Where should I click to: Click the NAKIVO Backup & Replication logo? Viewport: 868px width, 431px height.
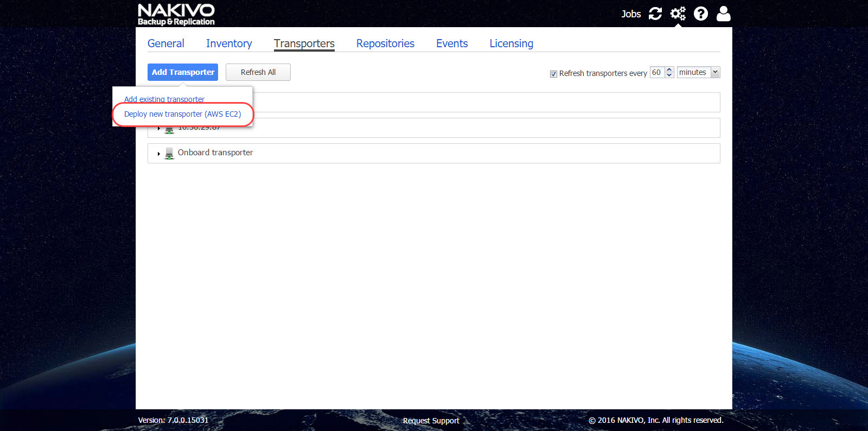(x=176, y=14)
